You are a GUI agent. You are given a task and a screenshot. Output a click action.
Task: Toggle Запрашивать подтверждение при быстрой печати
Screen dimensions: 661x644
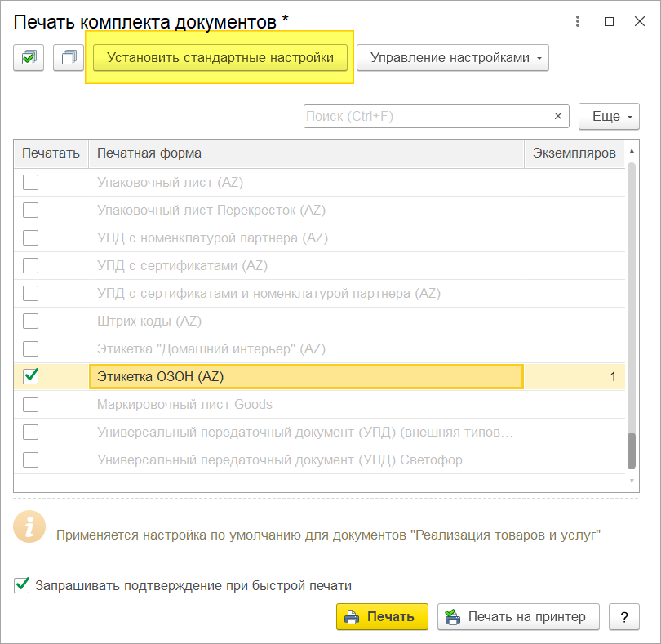[x=22, y=585]
